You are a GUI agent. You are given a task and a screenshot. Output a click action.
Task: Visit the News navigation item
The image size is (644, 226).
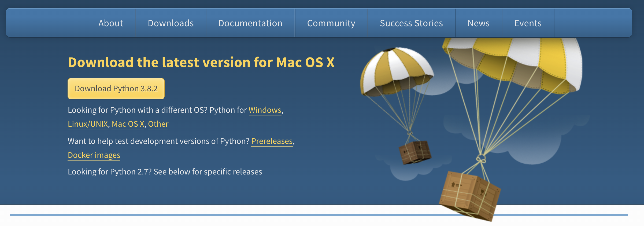pos(479,23)
